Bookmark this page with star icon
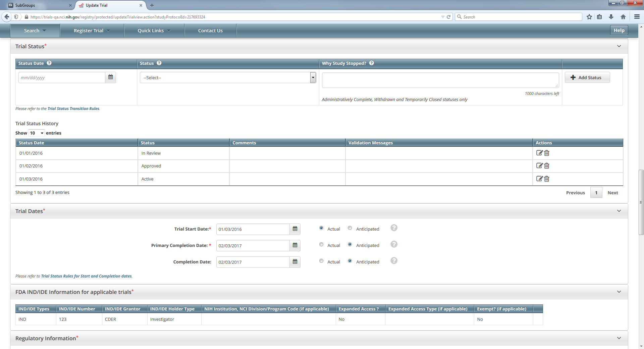The height and width of the screenshot is (349, 644). (x=589, y=17)
